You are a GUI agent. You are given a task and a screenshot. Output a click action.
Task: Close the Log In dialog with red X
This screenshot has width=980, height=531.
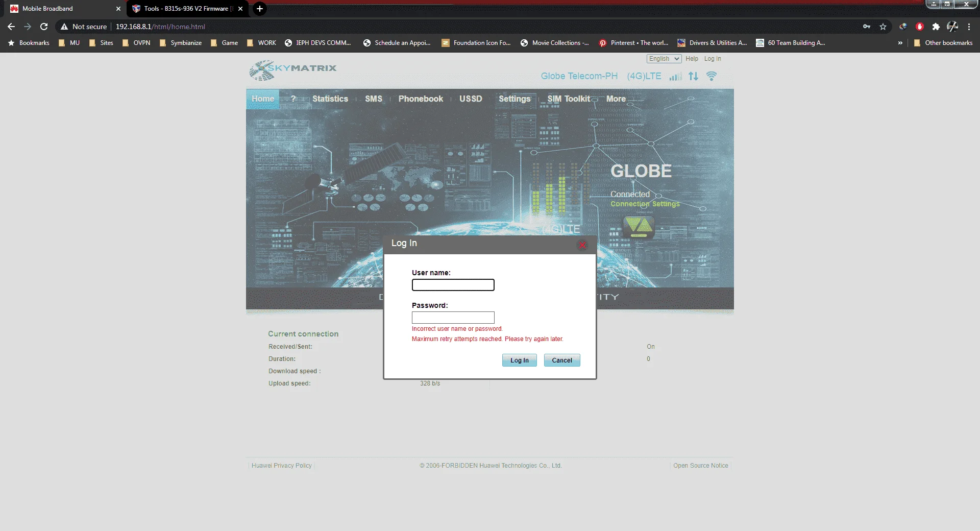coord(582,245)
